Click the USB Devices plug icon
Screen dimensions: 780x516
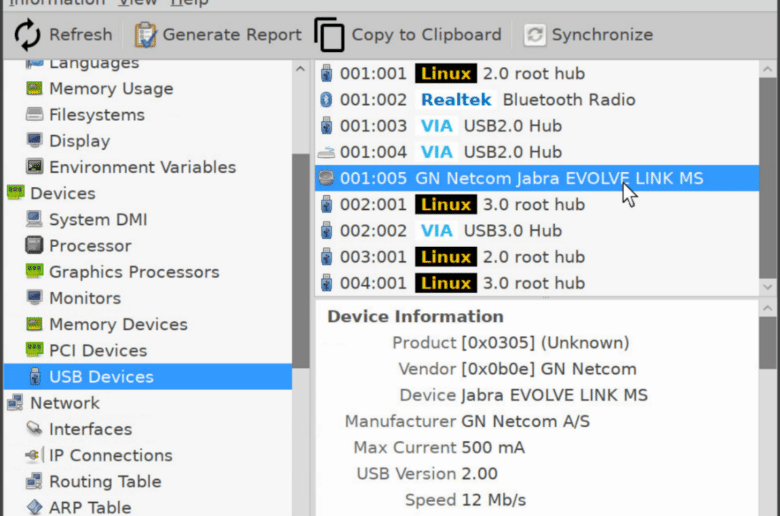(x=35, y=377)
